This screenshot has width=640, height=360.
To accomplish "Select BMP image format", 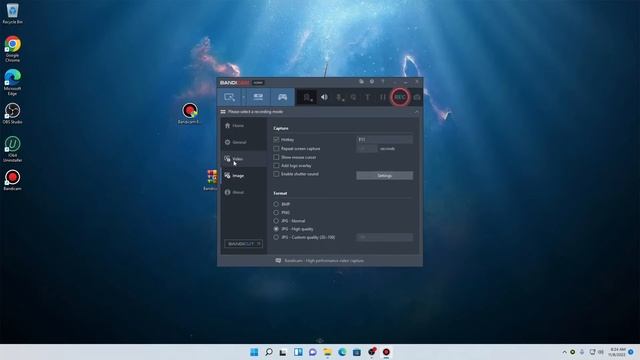I will (x=276, y=204).
